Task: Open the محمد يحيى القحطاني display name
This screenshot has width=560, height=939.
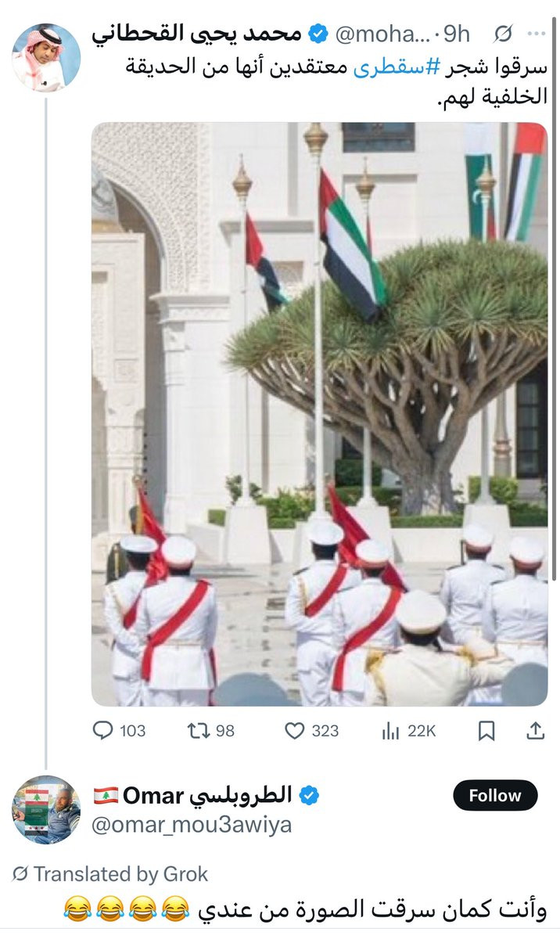Action: tap(196, 34)
